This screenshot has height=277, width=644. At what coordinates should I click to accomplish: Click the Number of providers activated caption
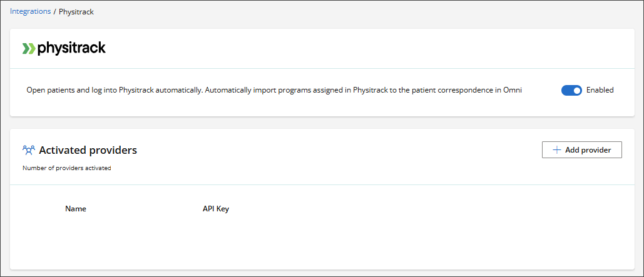click(x=67, y=168)
